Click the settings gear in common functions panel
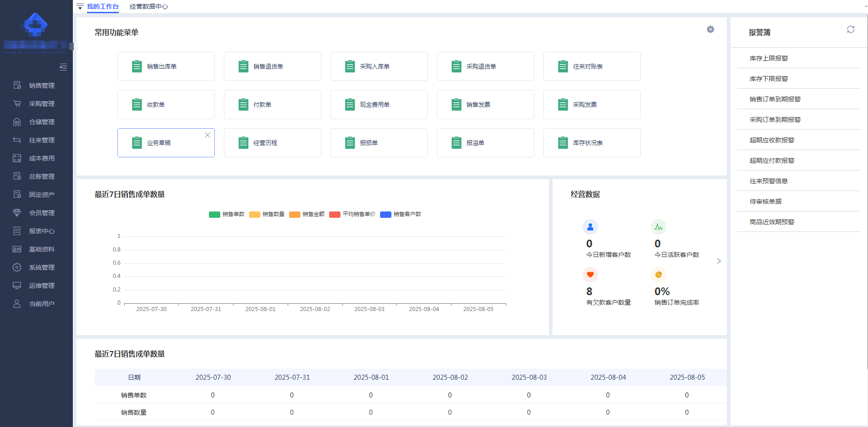The width and height of the screenshot is (868, 427). (x=710, y=30)
